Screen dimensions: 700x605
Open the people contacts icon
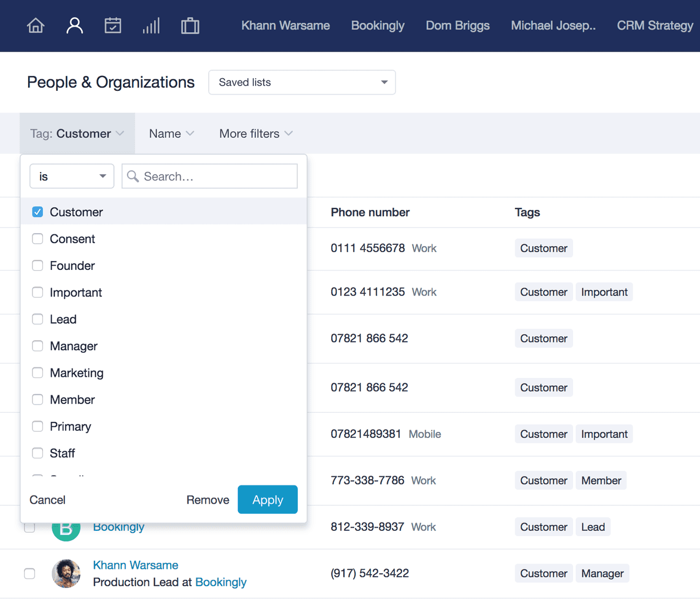(x=75, y=26)
